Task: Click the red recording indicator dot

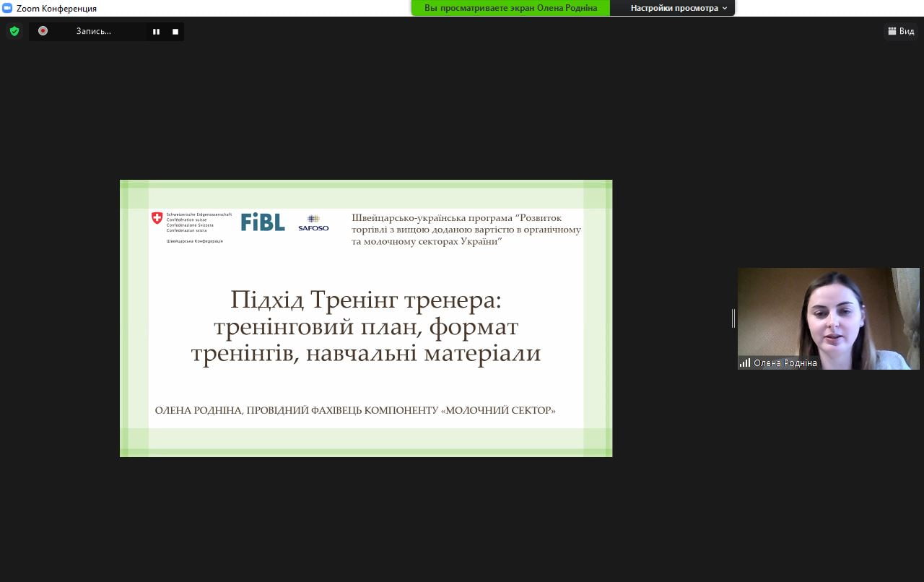Action: pyautogui.click(x=43, y=31)
